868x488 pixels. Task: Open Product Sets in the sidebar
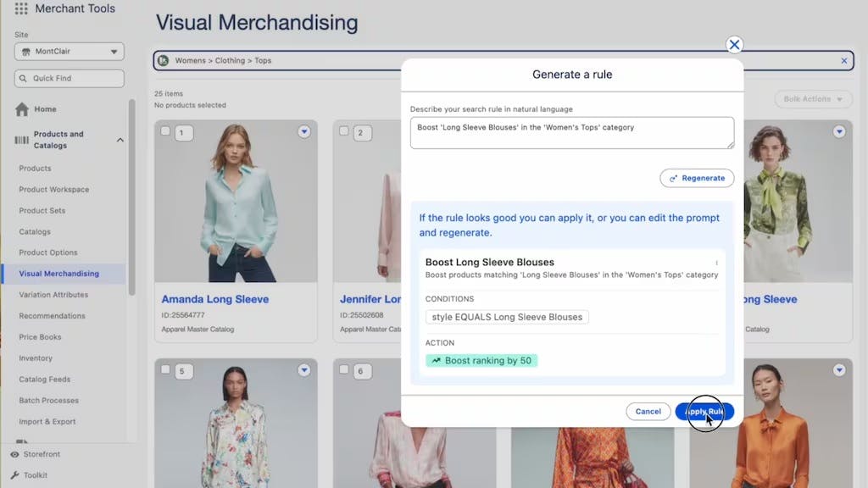(x=42, y=210)
